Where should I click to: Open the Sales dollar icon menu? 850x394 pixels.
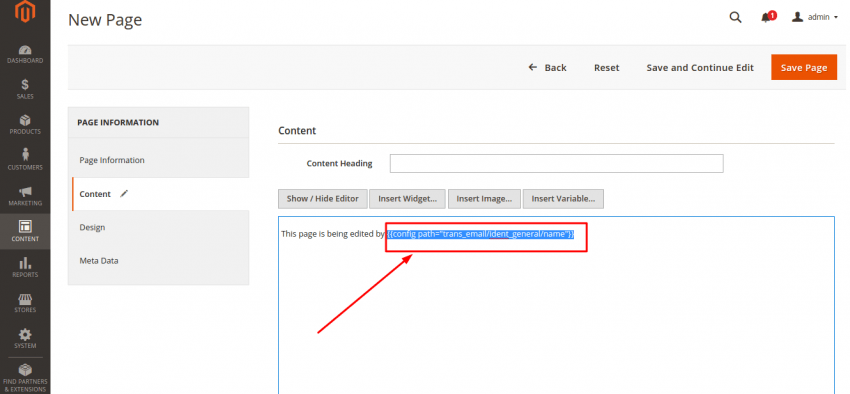(x=25, y=85)
